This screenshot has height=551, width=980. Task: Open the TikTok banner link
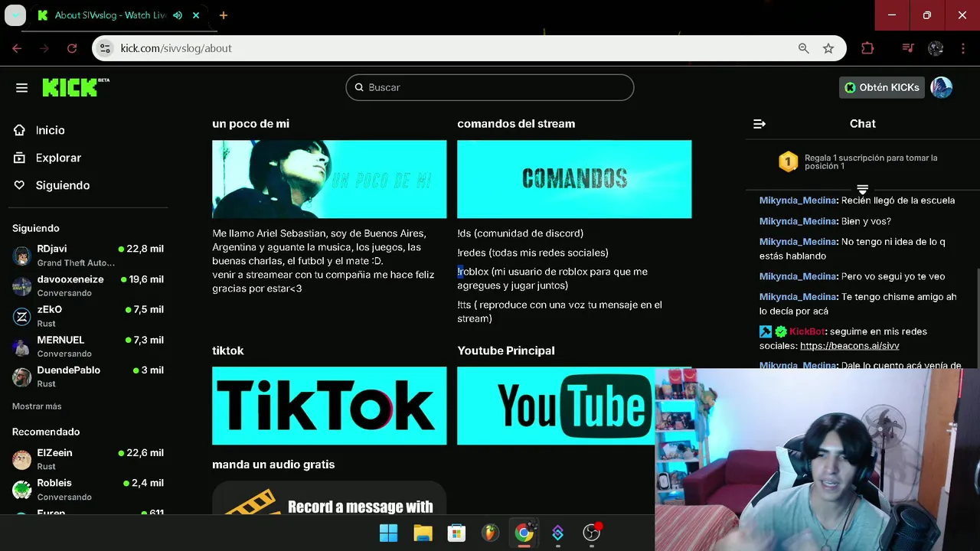tap(329, 406)
